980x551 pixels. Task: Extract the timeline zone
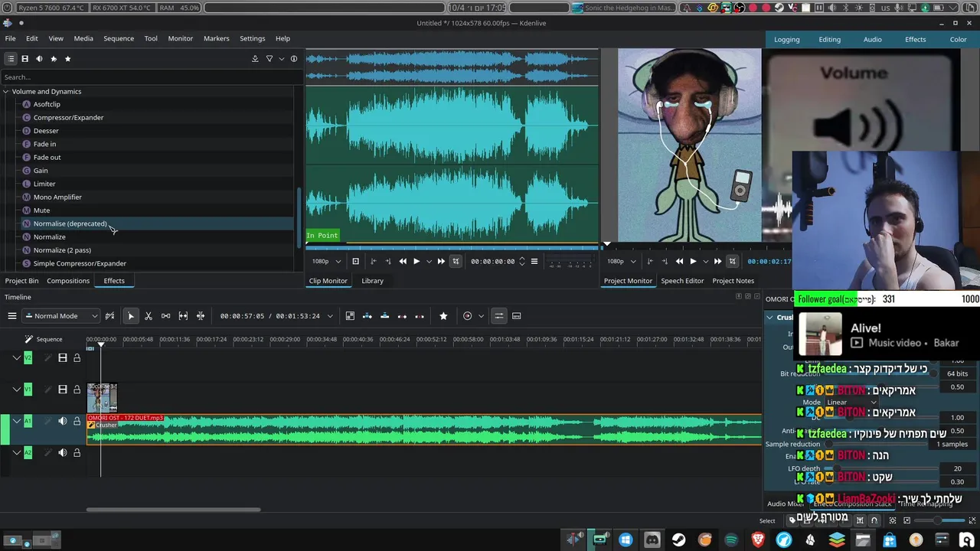coord(402,316)
